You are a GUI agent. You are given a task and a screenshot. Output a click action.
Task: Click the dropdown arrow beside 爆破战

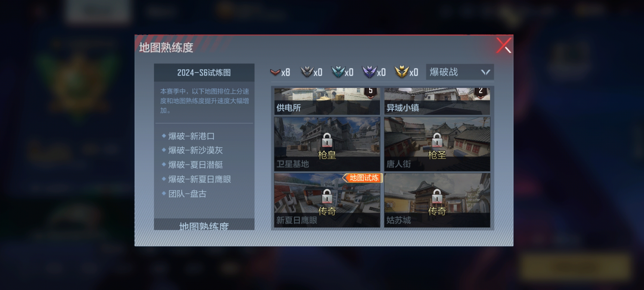coord(485,72)
